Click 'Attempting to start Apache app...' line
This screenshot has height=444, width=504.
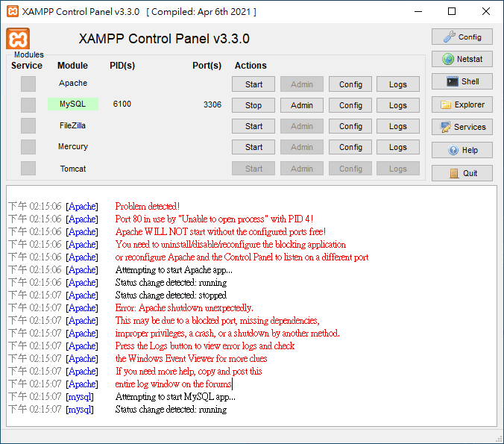click(174, 269)
